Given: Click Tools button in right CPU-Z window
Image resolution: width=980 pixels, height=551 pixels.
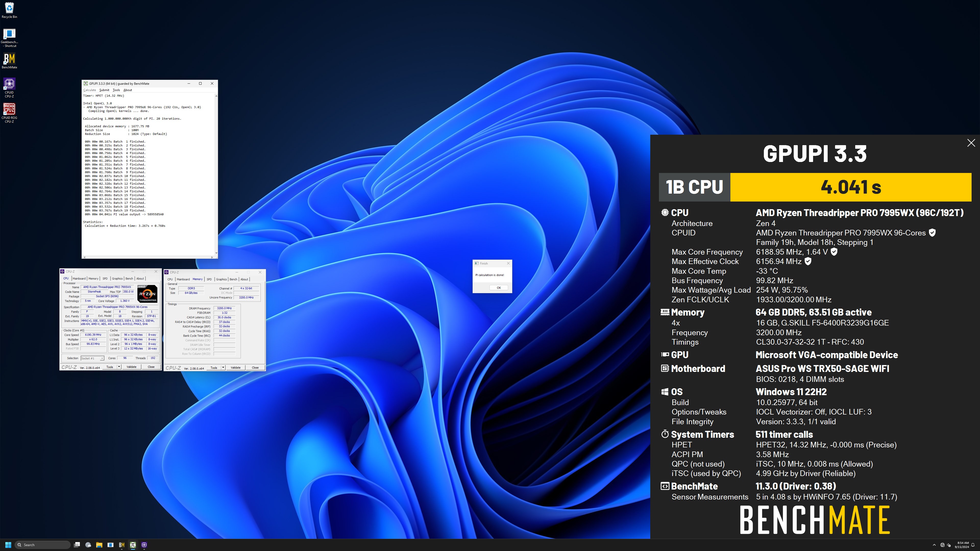Looking at the screenshot, I should pyautogui.click(x=214, y=368).
